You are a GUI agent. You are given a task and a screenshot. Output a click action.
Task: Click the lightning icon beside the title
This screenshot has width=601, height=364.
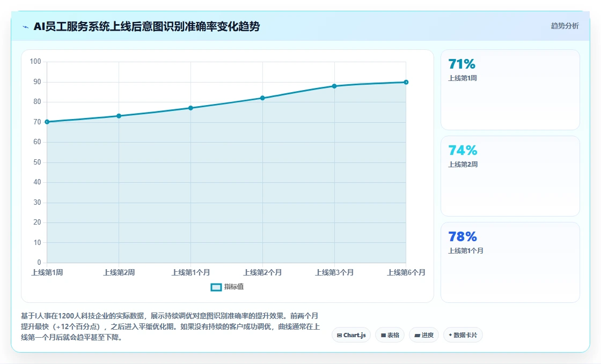[26, 27]
